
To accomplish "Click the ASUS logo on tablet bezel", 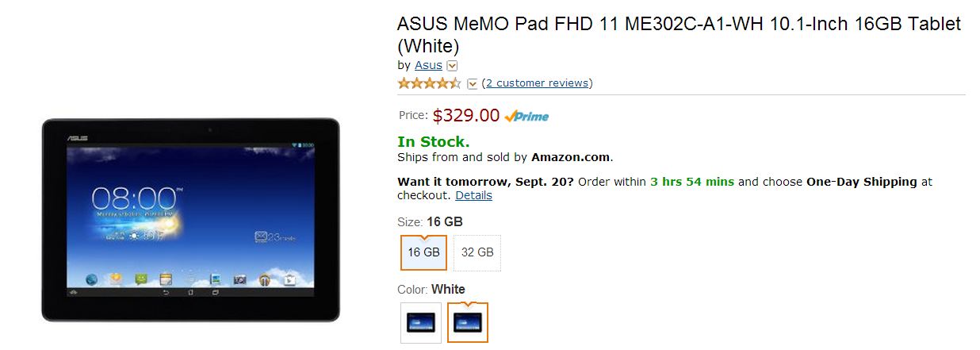I will pos(76,136).
